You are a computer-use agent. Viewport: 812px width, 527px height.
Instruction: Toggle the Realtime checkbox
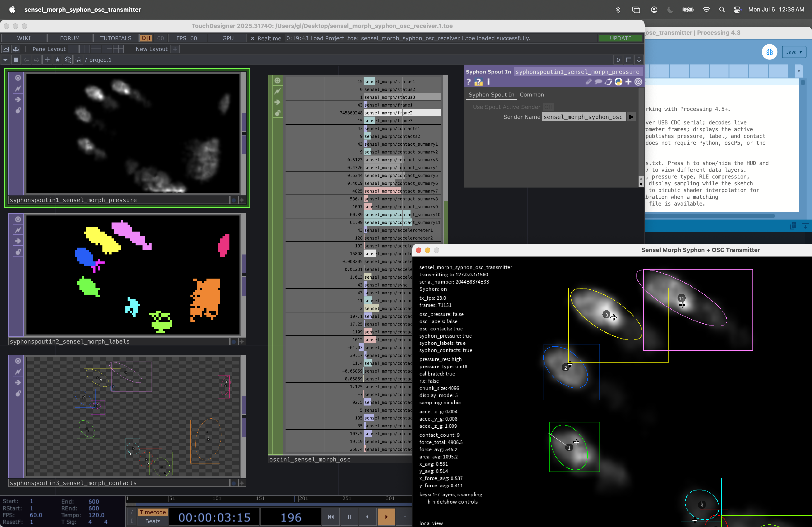point(252,39)
